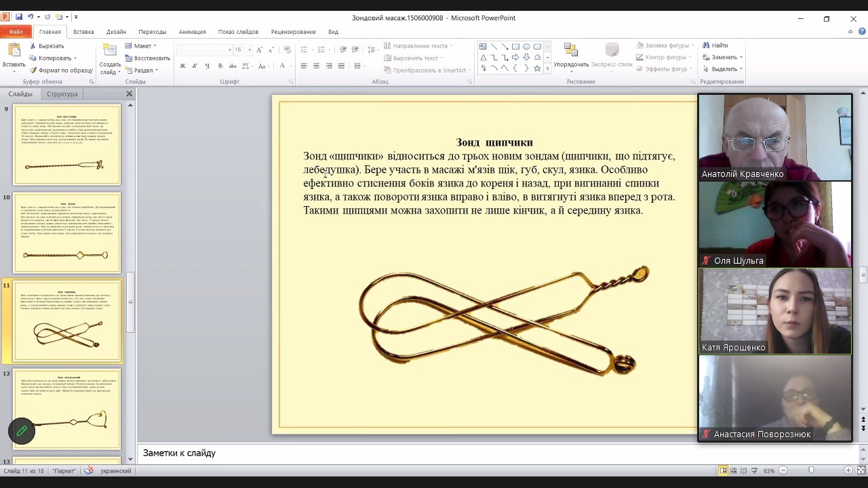Click the oval shape in shapes gallery
868x488 pixels.
point(526,47)
